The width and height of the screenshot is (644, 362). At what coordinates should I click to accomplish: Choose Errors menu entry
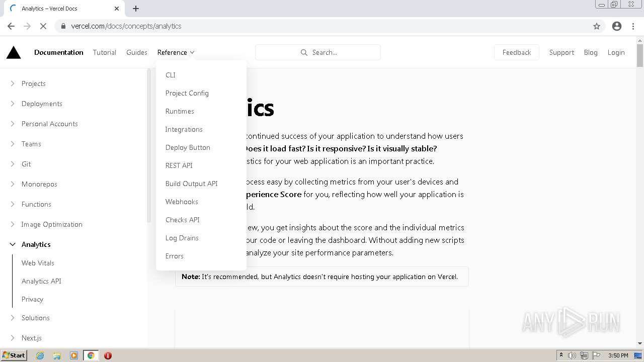tap(175, 256)
